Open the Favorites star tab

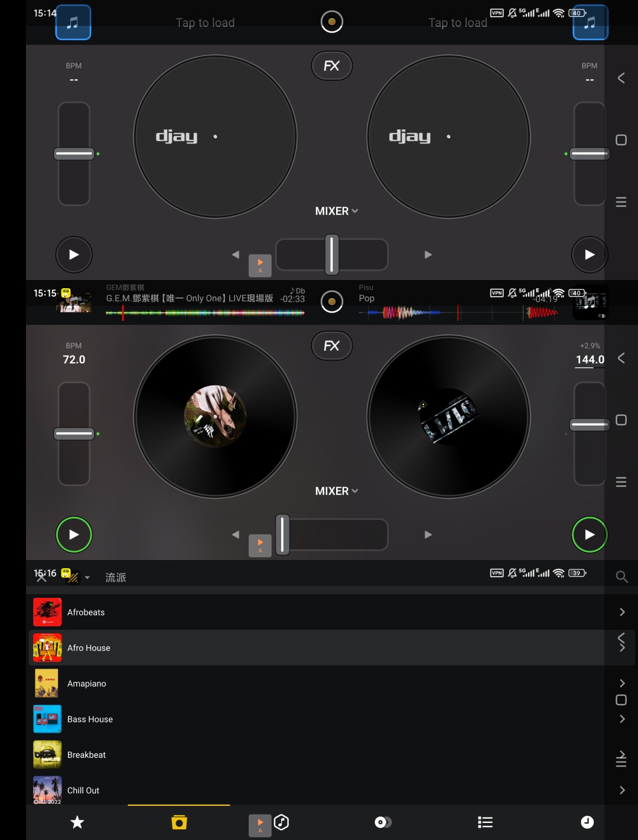tap(77, 822)
